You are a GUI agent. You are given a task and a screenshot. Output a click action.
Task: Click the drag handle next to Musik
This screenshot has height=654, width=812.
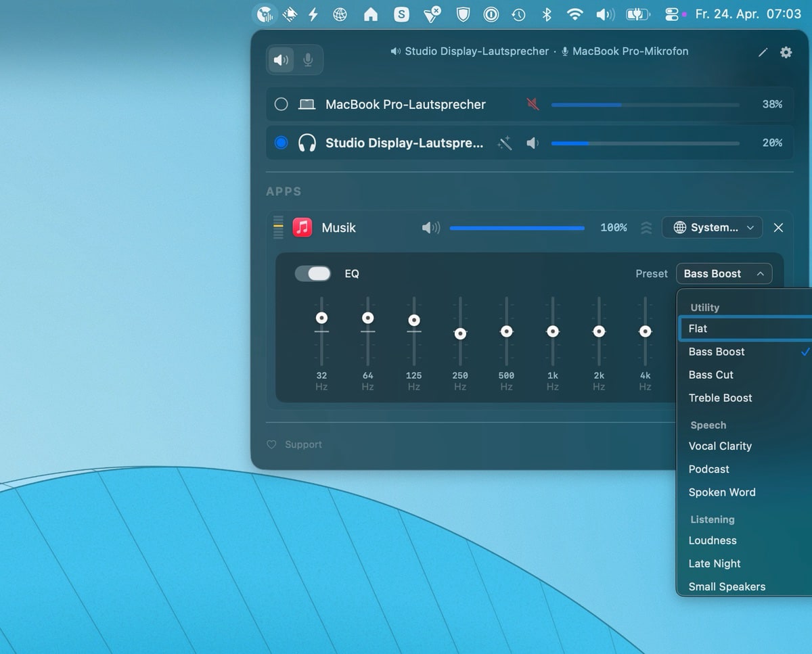pos(277,228)
